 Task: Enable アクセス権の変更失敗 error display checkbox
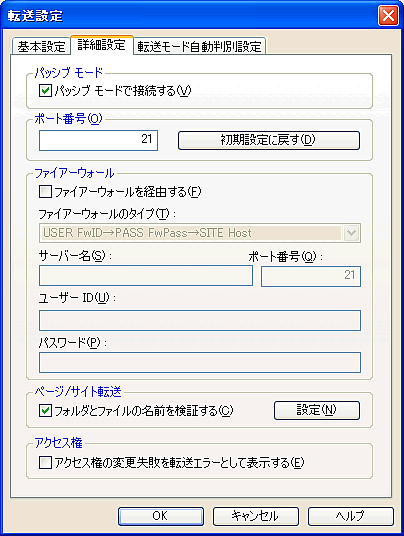45,463
